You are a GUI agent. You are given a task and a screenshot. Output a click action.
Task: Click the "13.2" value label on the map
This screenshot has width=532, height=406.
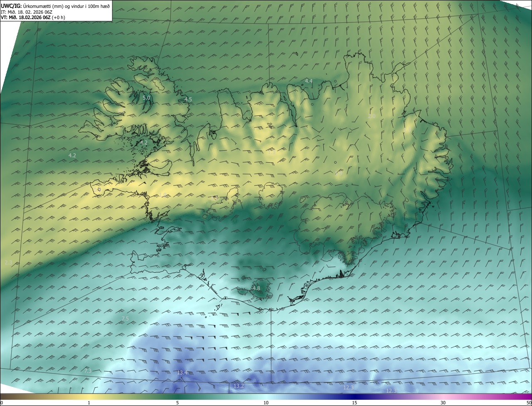(239, 386)
